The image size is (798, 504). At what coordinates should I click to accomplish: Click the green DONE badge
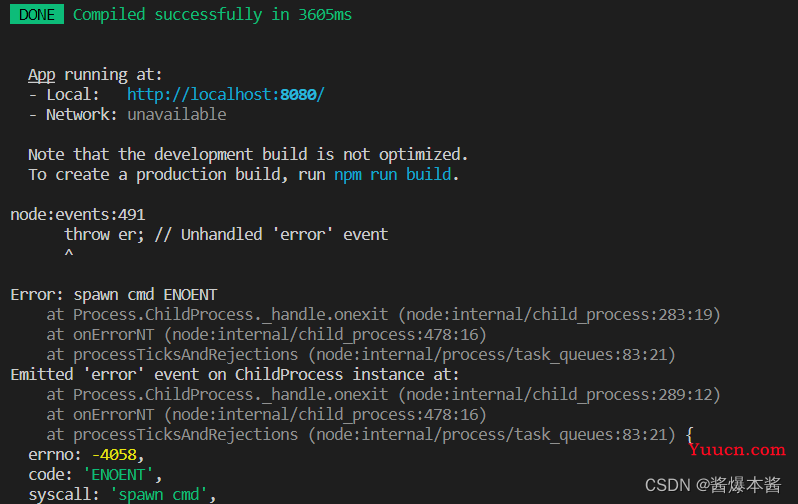[x=37, y=14]
